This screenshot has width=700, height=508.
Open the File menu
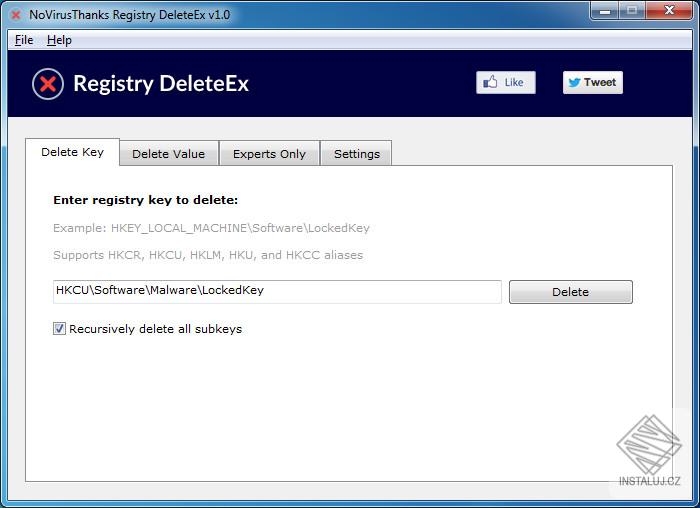[x=24, y=40]
